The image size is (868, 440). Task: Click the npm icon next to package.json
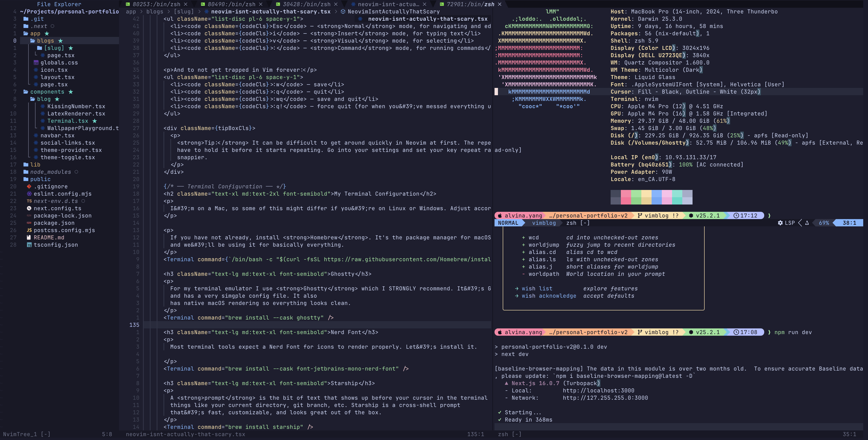pos(30,223)
